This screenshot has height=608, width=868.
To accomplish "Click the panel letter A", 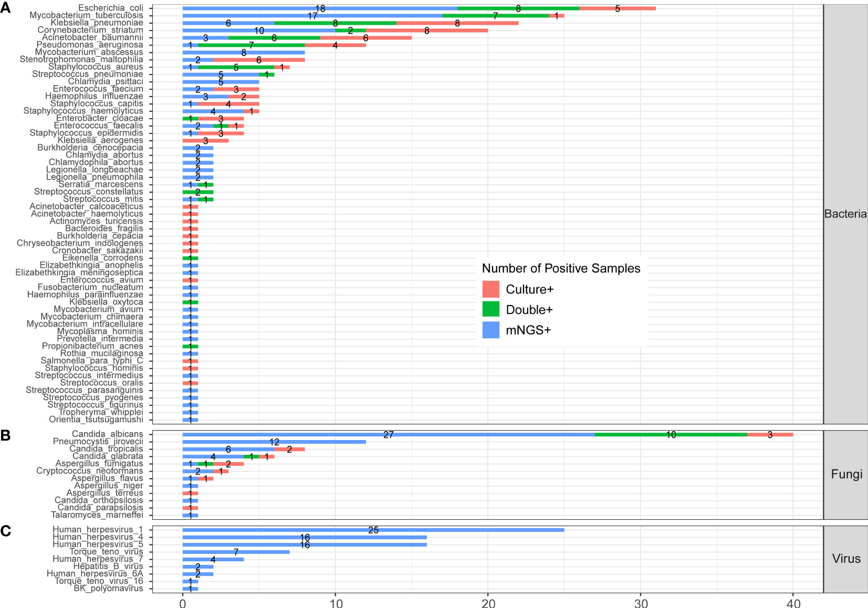I will point(5,8).
